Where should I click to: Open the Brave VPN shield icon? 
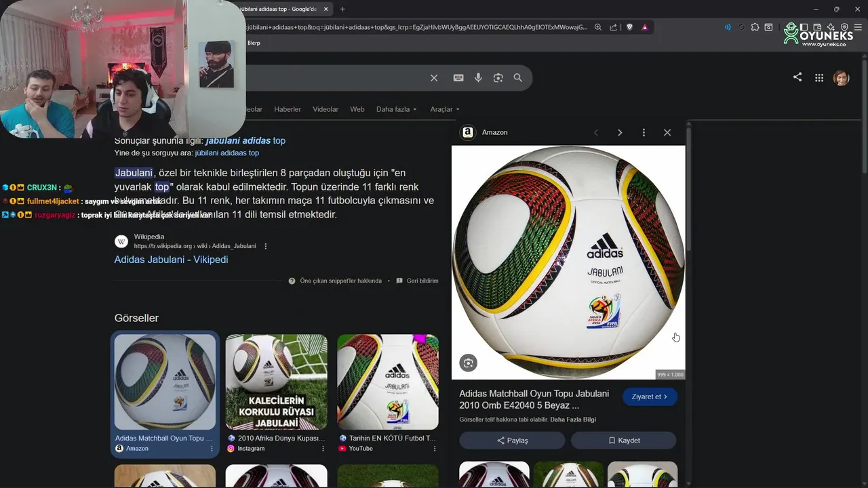844,27
